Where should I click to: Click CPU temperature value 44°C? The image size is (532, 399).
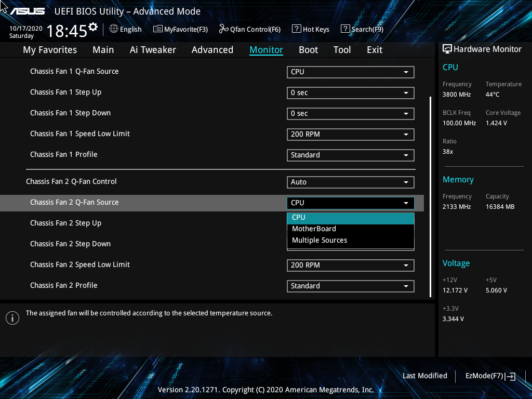(x=493, y=95)
